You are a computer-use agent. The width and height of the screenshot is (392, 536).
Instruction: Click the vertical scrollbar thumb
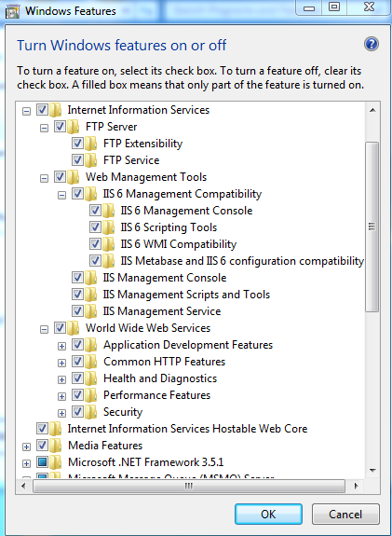click(x=372, y=227)
